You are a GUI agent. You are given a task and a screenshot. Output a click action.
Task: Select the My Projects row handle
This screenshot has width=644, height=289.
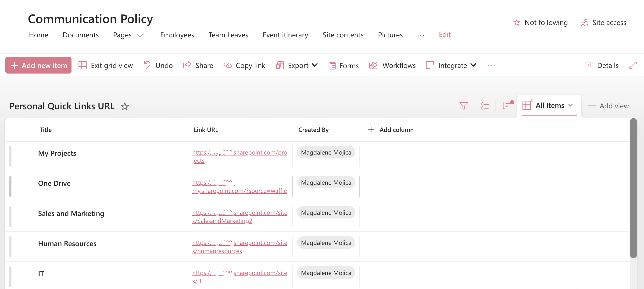pyautogui.click(x=10, y=156)
